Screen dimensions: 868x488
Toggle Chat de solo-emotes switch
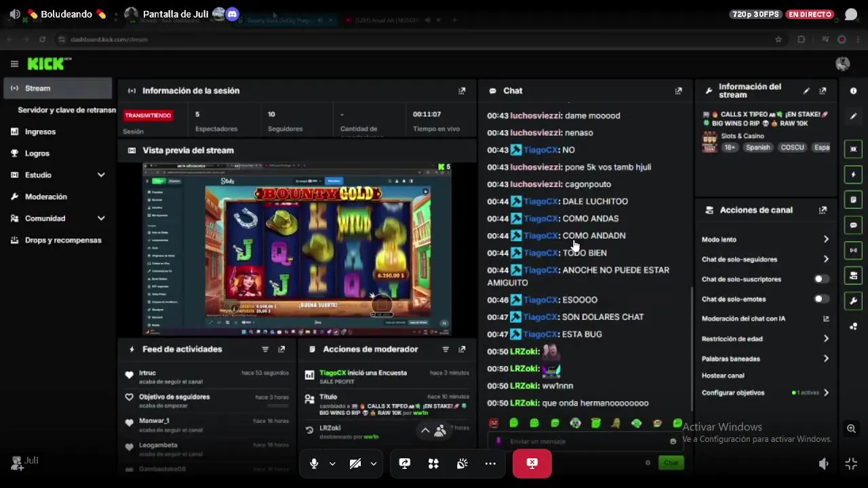pyautogui.click(x=821, y=299)
